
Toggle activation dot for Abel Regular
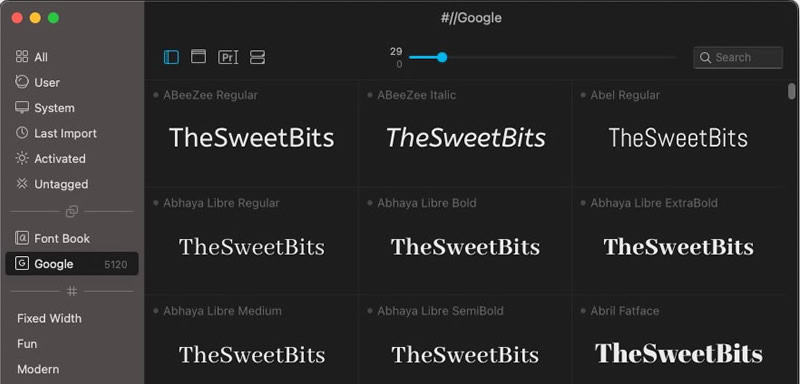[x=583, y=95]
